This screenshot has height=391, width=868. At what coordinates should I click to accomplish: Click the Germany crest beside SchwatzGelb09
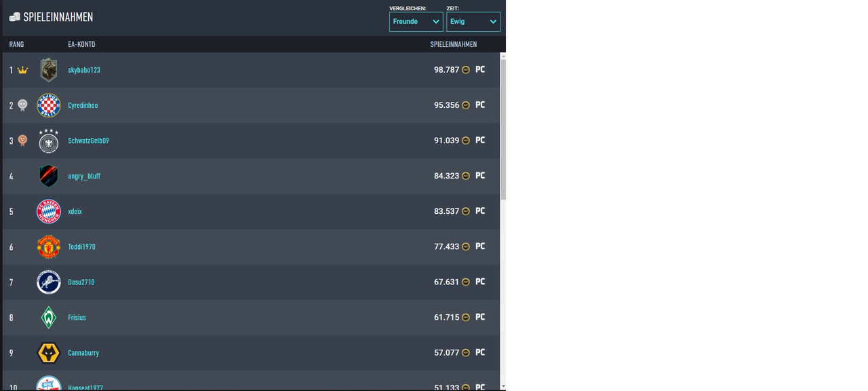coord(48,141)
